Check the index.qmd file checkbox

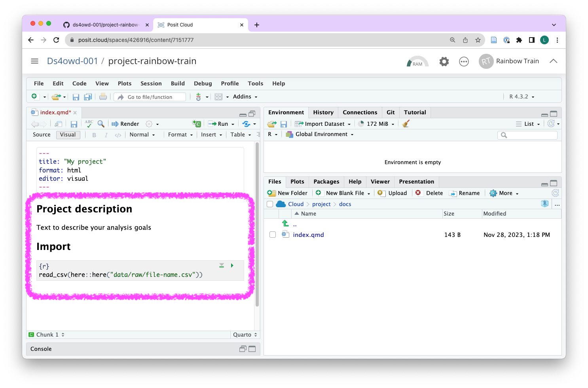[x=273, y=235]
